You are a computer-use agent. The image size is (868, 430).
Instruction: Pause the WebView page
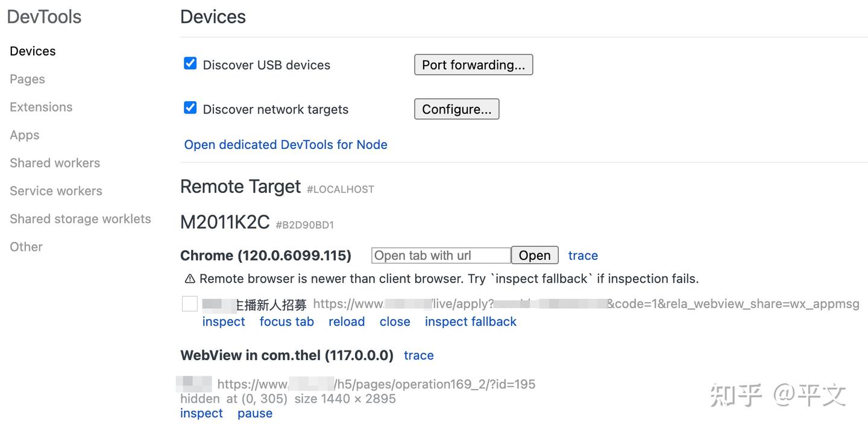point(255,413)
